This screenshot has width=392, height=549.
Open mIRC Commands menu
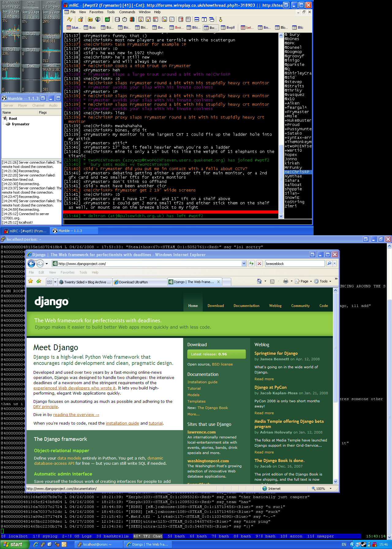(x=127, y=12)
